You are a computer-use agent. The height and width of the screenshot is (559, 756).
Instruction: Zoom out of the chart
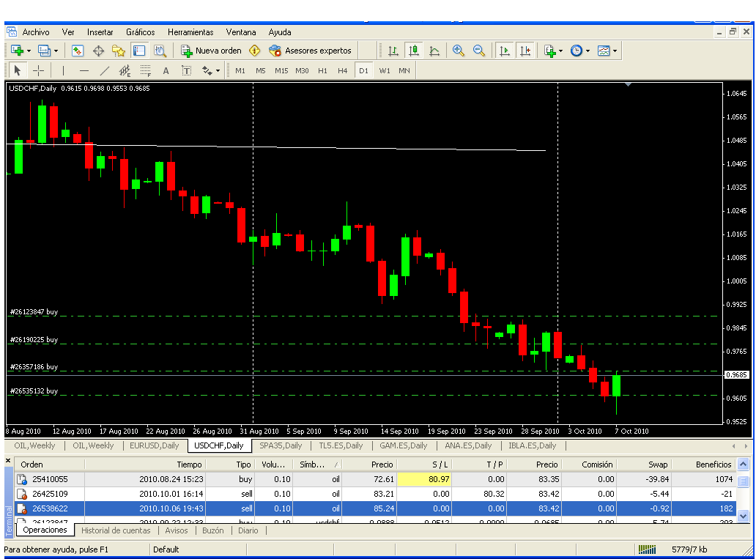pyautogui.click(x=479, y=51)
